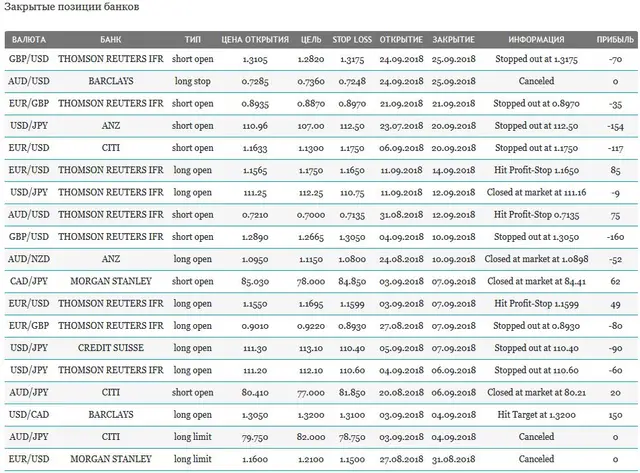This screenshot has height=473, width=640.
Task: Click the opening date 23.07.2018
Action: click(x=401, y=126)
